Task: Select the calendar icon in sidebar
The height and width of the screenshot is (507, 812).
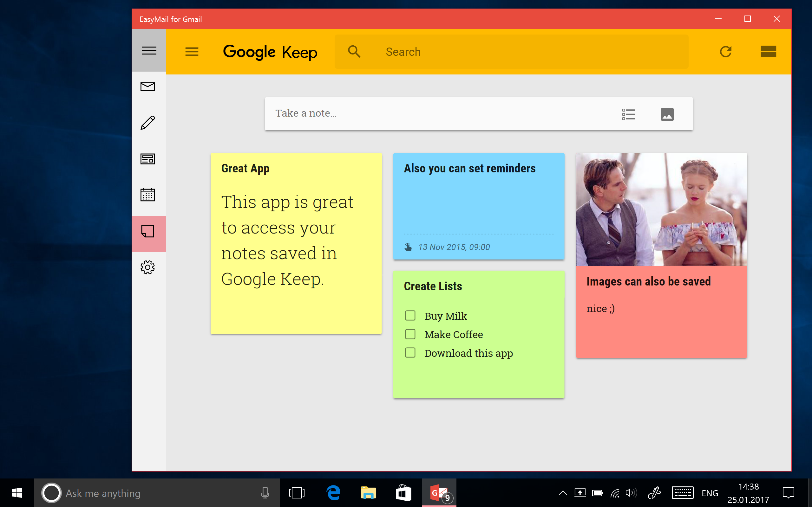Action: click(x=147, y=195)
